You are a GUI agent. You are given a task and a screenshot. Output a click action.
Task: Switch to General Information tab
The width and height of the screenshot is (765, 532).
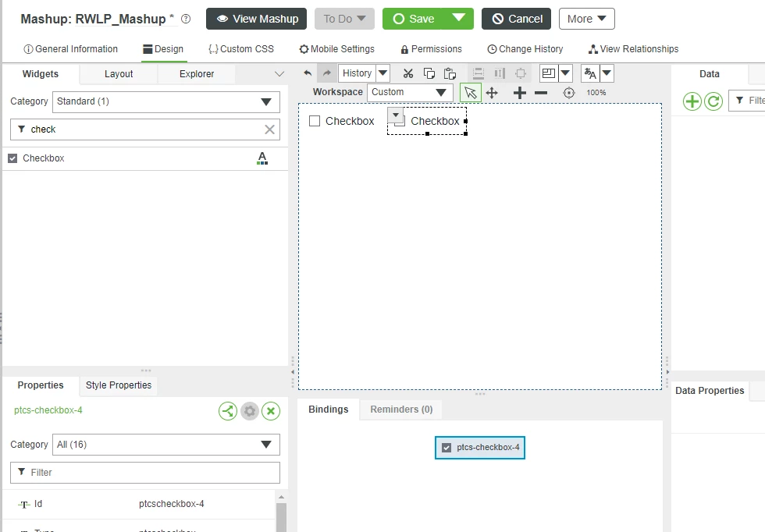point(71,49)
